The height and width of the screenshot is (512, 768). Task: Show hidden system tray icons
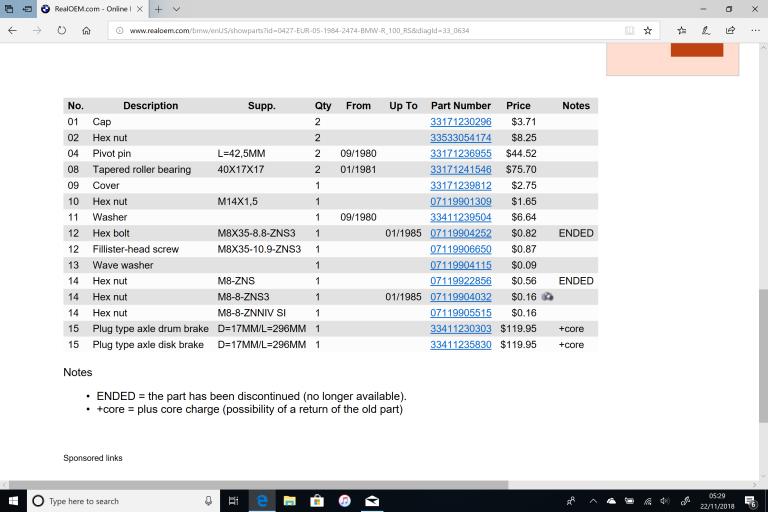tap(593, 501)
